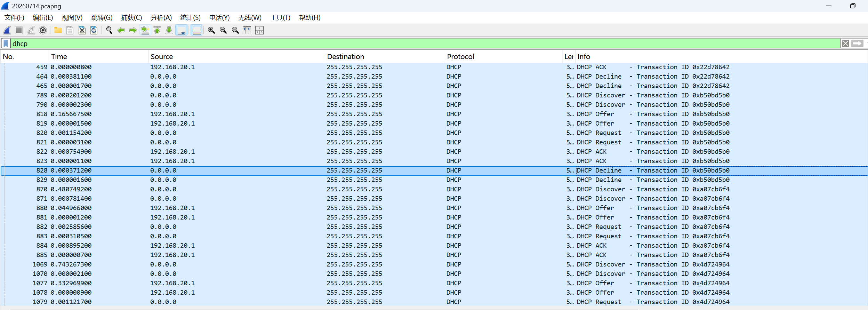Select packet 789 DHCP Discover row
The height and width of the screenshot is (310, 868).
(x=434, y=95)
